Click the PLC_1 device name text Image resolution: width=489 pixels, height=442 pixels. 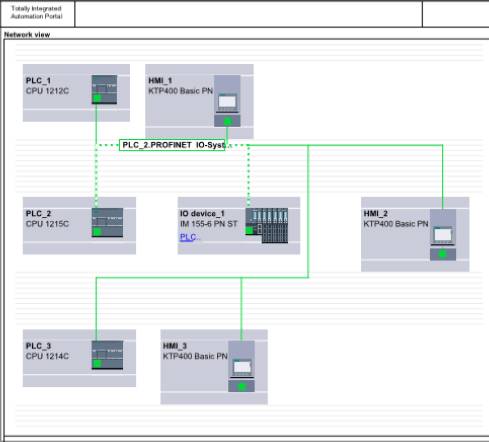pos(38,81)
